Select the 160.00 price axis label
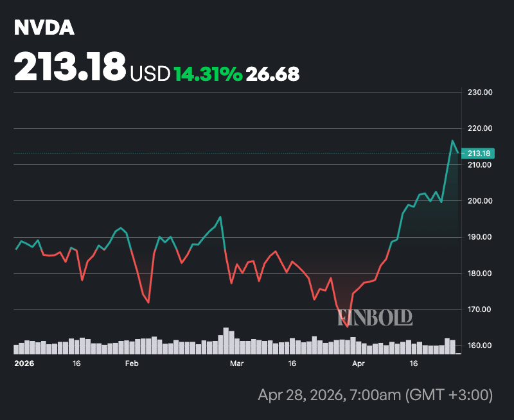The width and height of the screenshot is (514, 420). click(479, 346)
